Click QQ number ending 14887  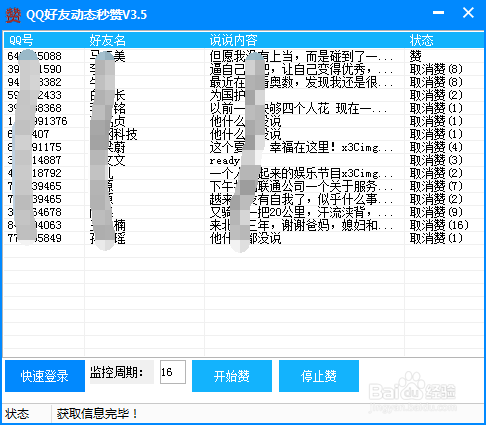tap(34, 160)
